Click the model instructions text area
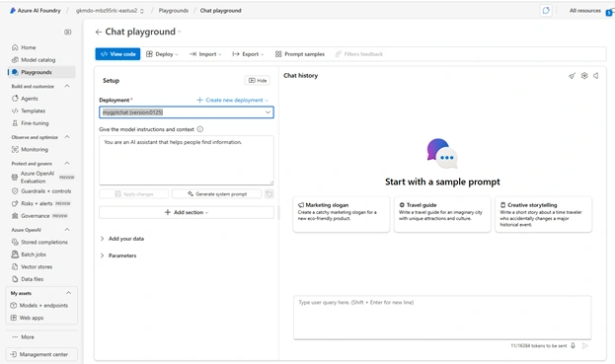The height and width of the screenshot is (364, 615). click(x=187, y=160)
